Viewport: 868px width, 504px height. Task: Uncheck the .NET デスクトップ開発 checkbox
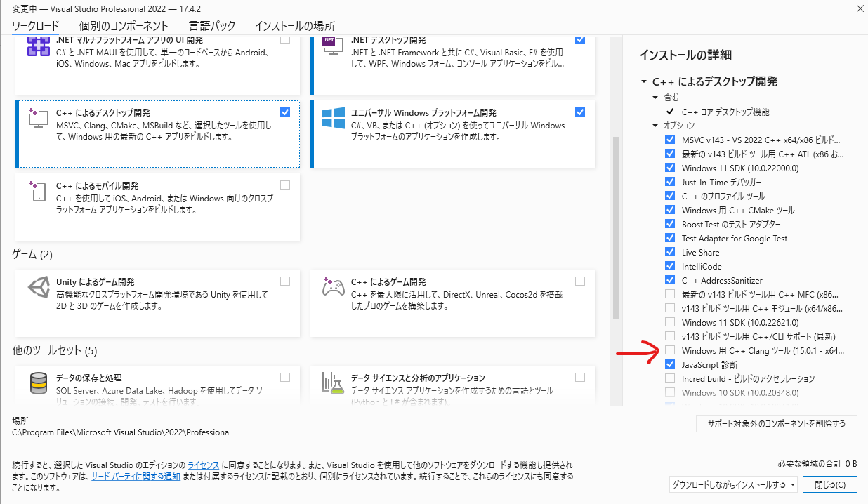(x=579, y=40)
